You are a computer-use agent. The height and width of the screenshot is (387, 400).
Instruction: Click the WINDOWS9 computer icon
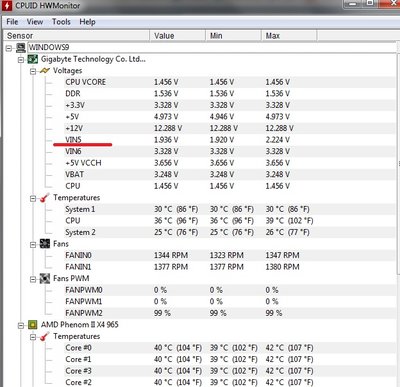click(21, 48)
